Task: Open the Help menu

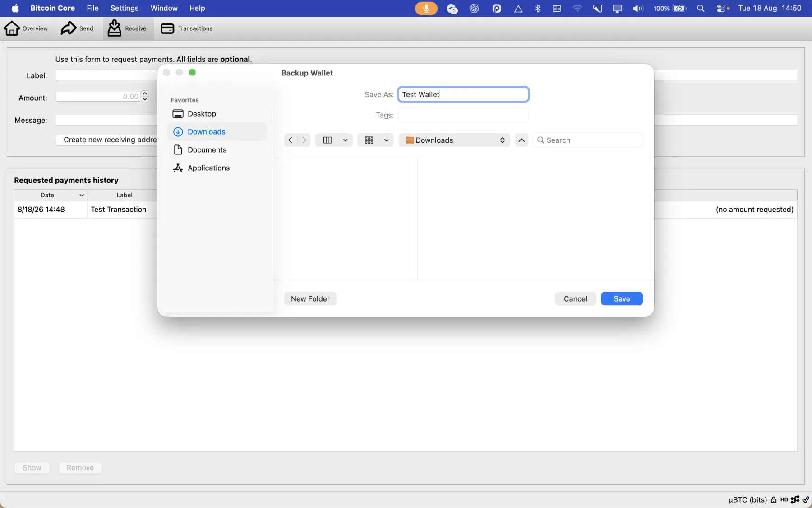Action: [x=197, y=8]
